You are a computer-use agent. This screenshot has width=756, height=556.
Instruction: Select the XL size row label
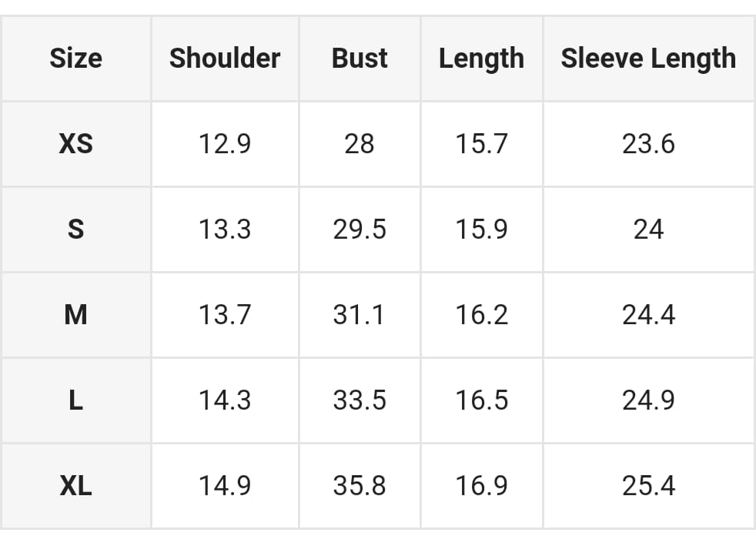pyautogui.click(x=75, y=486)
